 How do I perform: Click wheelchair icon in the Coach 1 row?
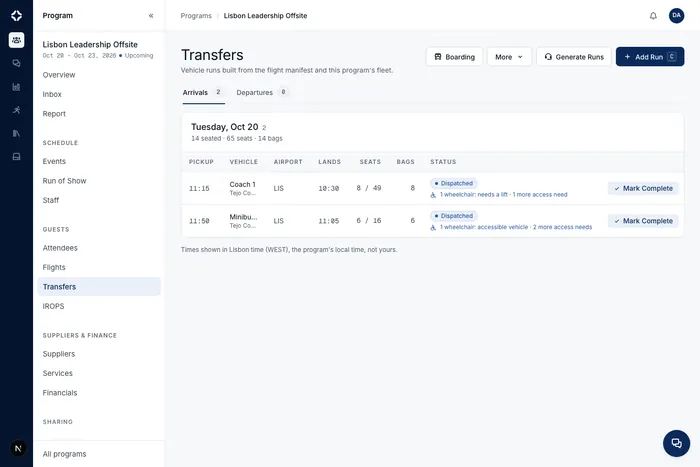[433, 195]
